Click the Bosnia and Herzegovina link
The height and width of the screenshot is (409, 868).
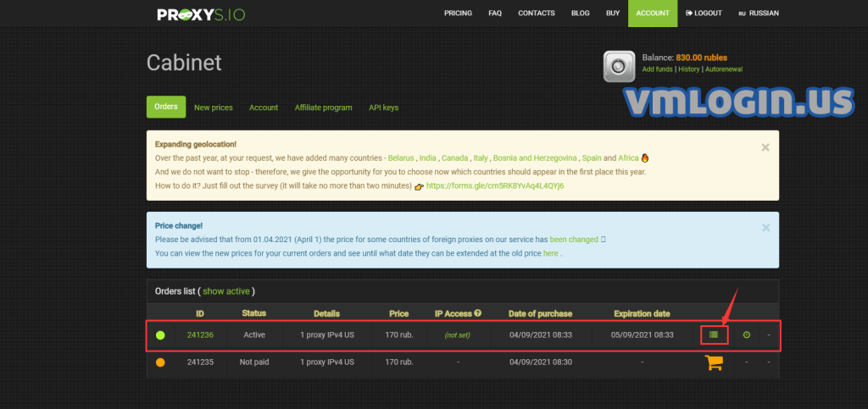[x=535, y=158]
